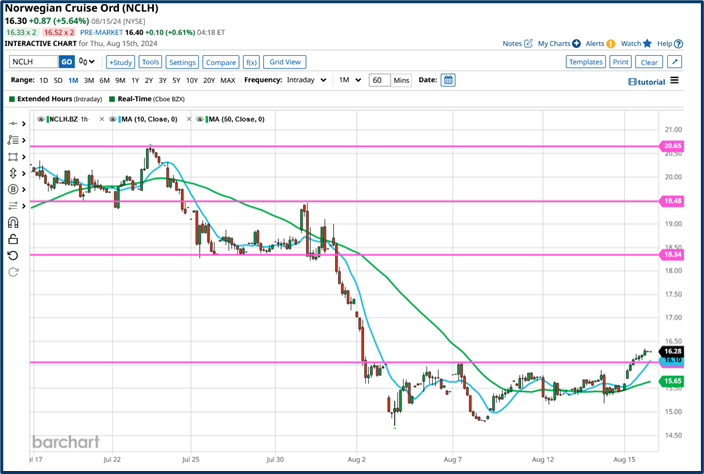Screen dimensions: 704x474
Task: Click the GO button
Action: [66, 62]
